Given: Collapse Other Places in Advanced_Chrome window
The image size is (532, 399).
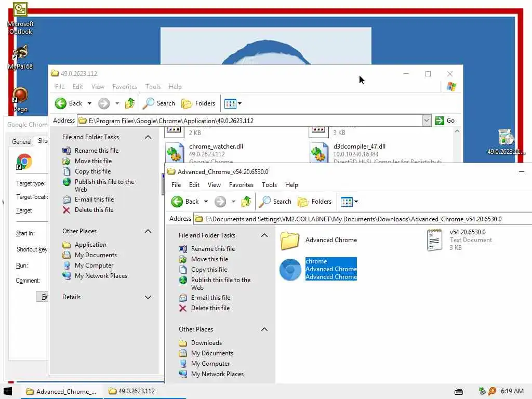Looking at the screenshot, I should pos(264,329).
